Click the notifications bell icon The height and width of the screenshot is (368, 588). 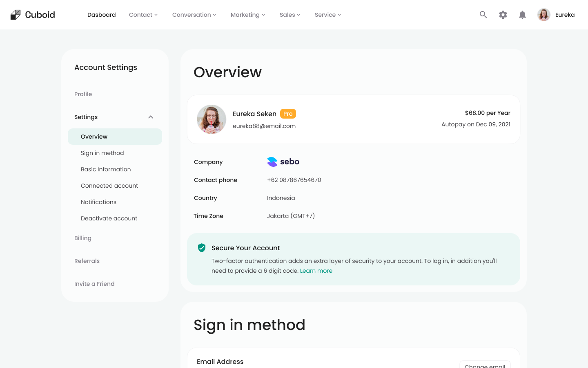522,15
